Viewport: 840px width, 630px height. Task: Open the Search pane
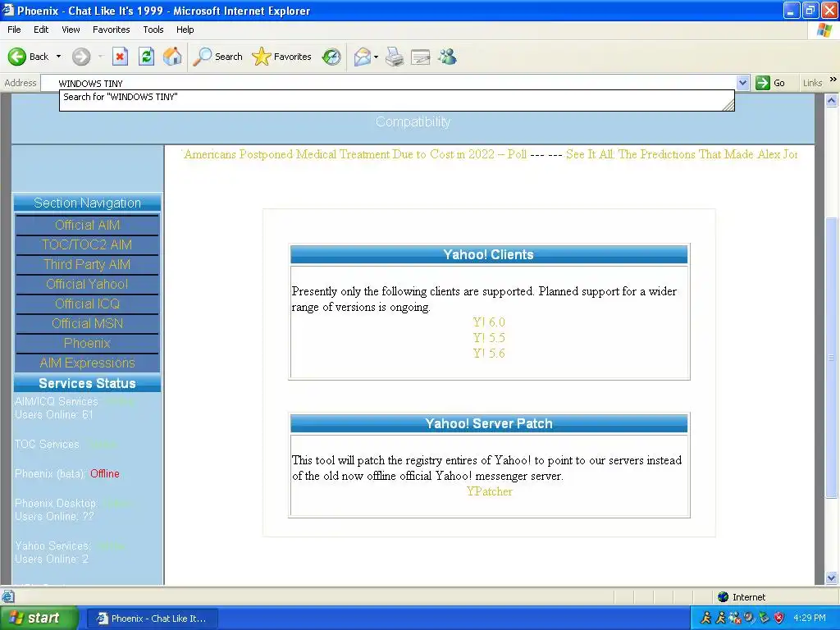point(217,57)
